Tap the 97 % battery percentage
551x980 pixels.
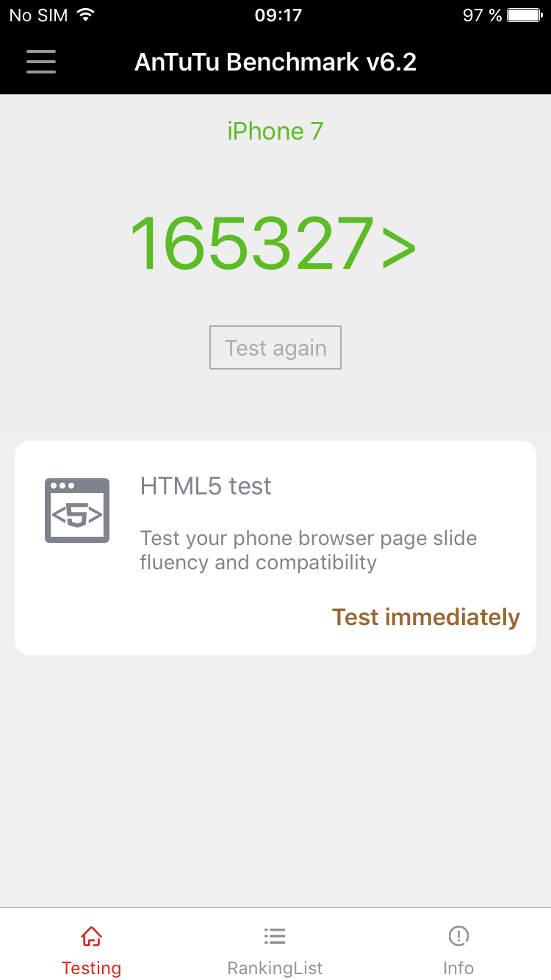click(483, 15)
